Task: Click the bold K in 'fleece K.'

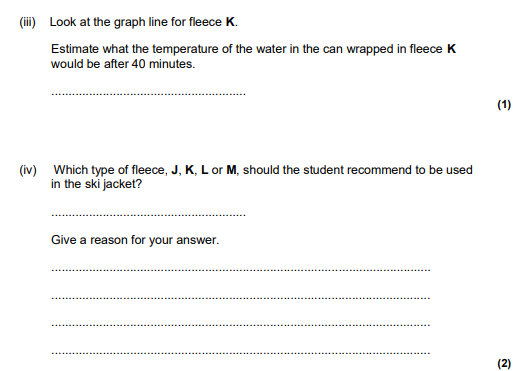Action: [230, 22]
